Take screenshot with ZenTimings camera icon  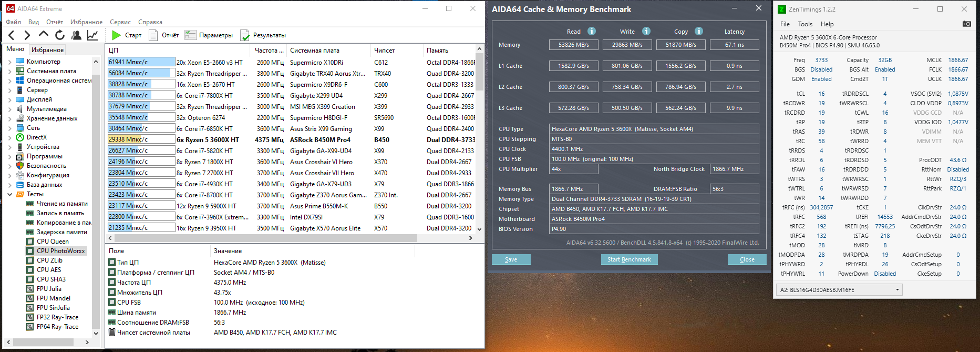[966, 24]
